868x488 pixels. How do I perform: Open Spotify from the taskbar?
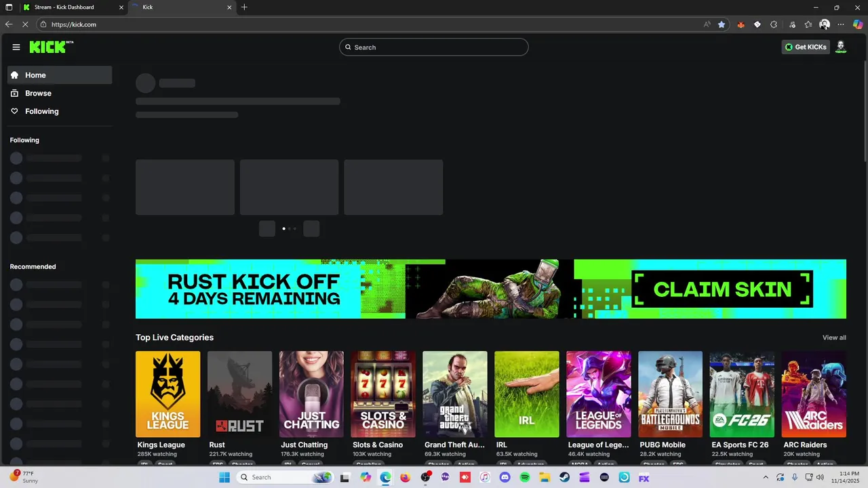(524, 477)
